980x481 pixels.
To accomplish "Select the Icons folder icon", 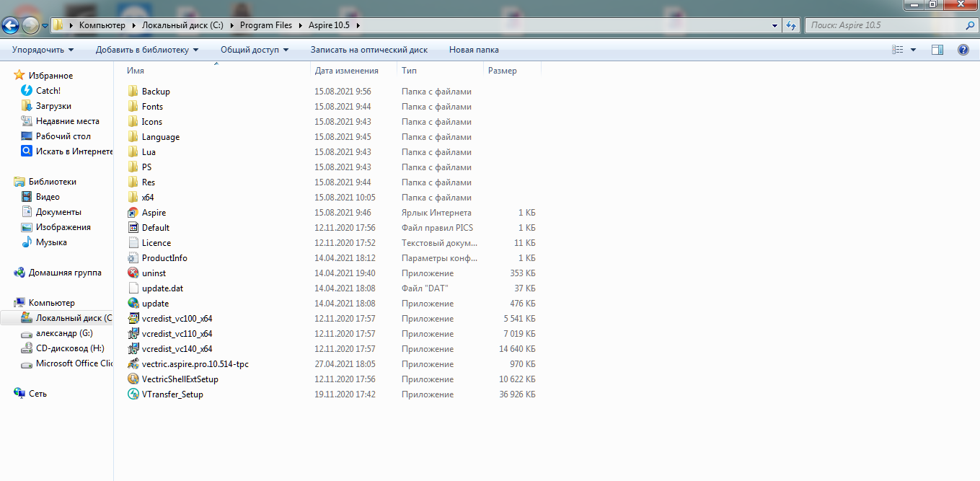I will (133, 122).
